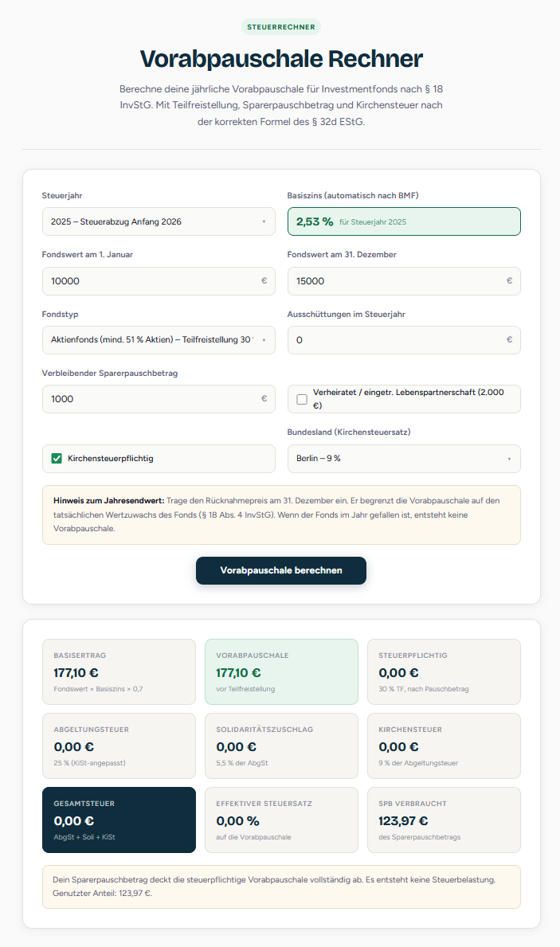Image resolution: width=560 pixels, height=947 pixels.
Task: Click the SPB verbraucht result card
Action: coord(444,820)
